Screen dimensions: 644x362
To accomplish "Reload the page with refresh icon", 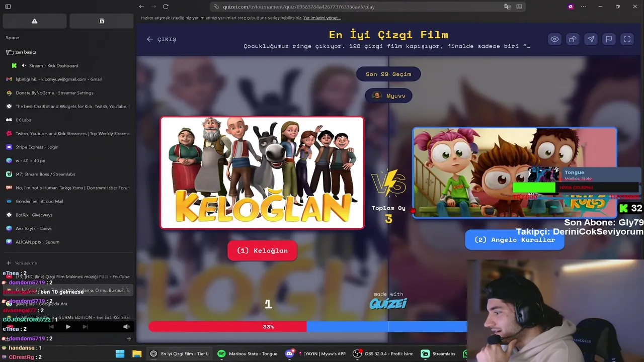I will (166, 7).
